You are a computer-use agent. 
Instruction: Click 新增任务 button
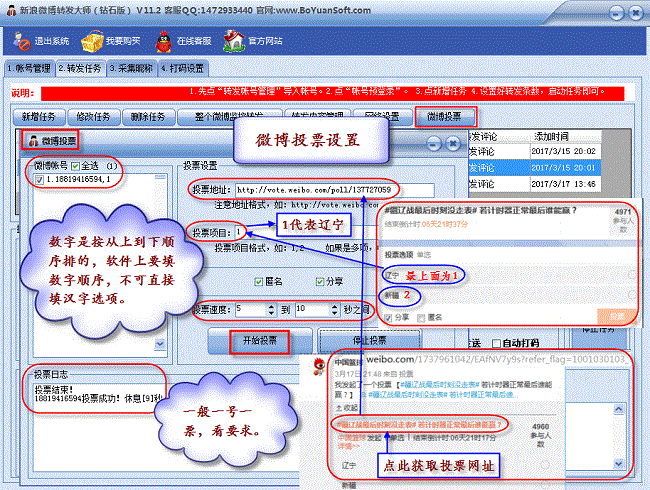click(39, 117)
